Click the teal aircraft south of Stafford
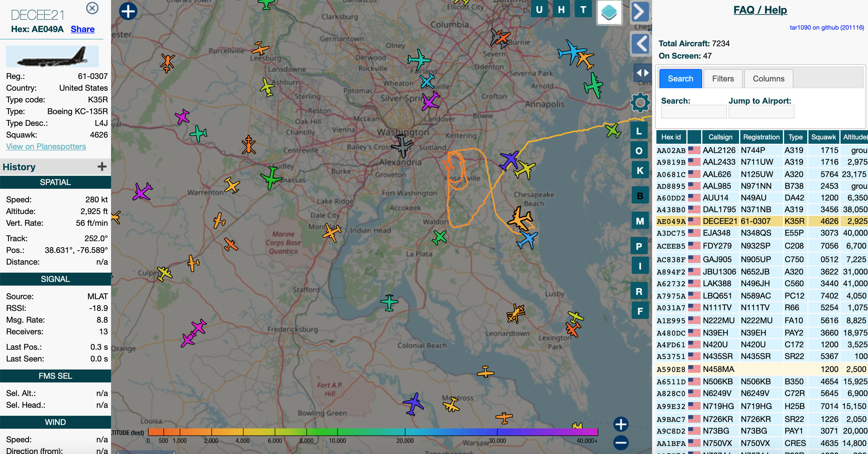This screenshot has width=868, height=454. (x=390, y=303)
